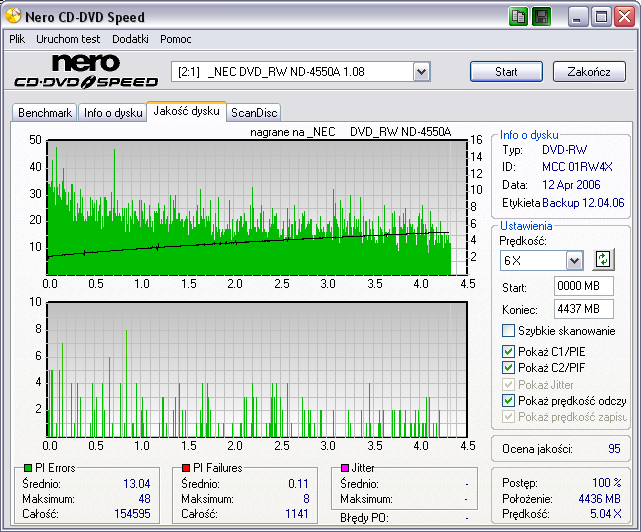Uncheck Pokaż C2/PIF checkbox
The width and height of the screenshot is (641, 532).
(508, 367)
